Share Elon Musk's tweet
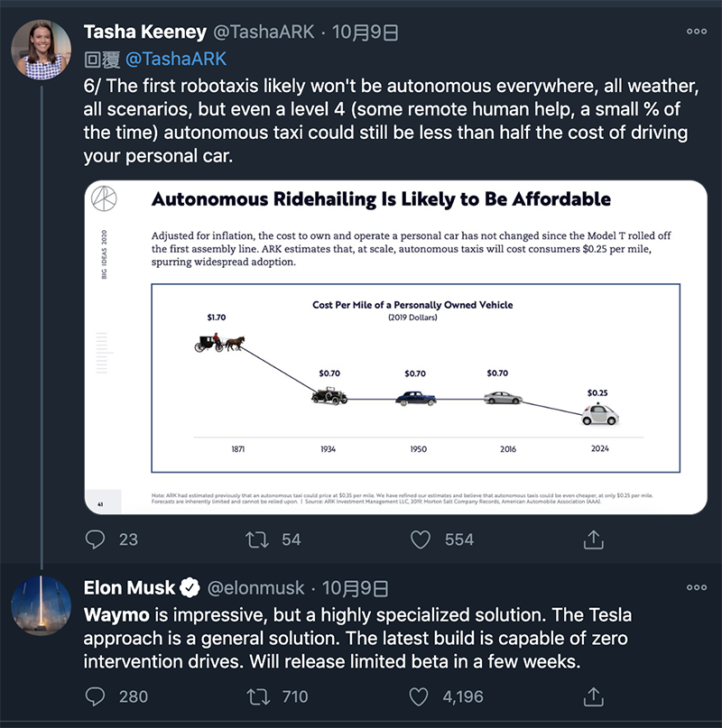The height and width of the screenshot is (728, 722). coord(593,696)
